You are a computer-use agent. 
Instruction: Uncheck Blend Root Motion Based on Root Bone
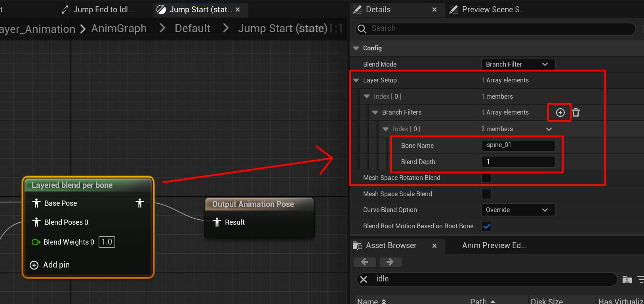pyautogui.click(x=486, y=226)
